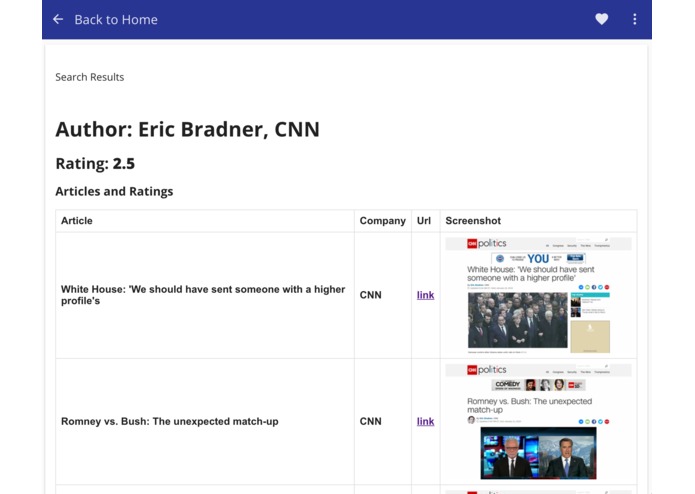
Task: Open Romney vs. Bush screenshot thumbnail
Action: coord(538,422)
